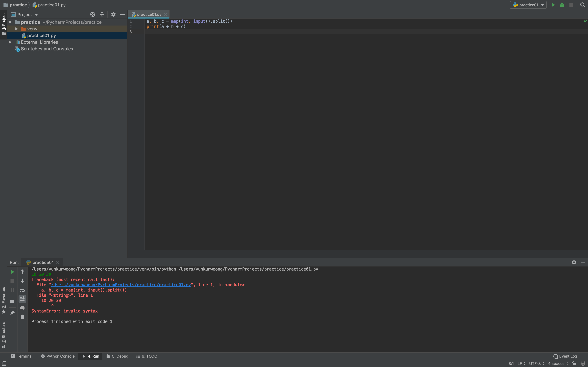Toggle Scroll to End in the Run console
588x367 pixels.
pos(22,299)
